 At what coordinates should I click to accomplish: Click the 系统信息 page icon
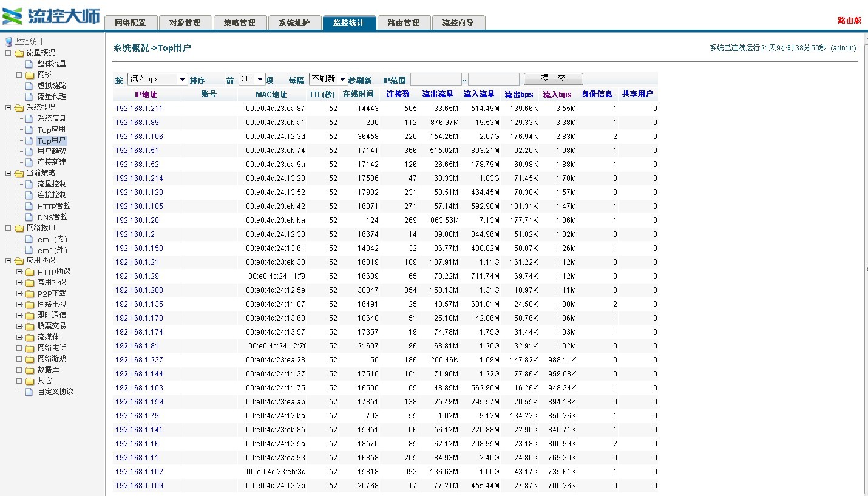(29, 118)
